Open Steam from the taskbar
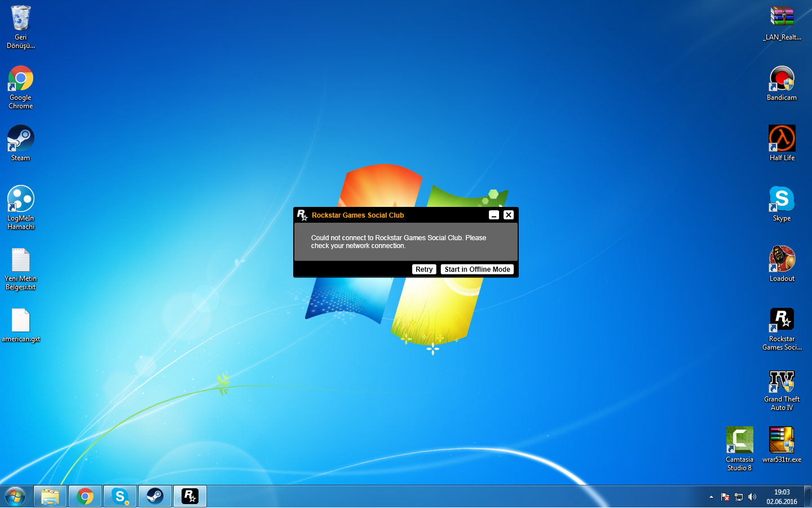 pos(155,496)
